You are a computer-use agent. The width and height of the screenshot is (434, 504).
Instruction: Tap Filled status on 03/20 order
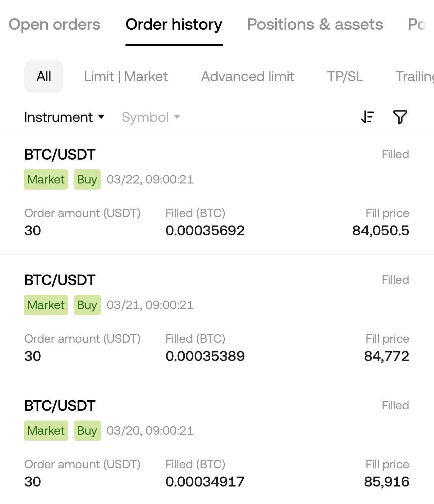395,405
